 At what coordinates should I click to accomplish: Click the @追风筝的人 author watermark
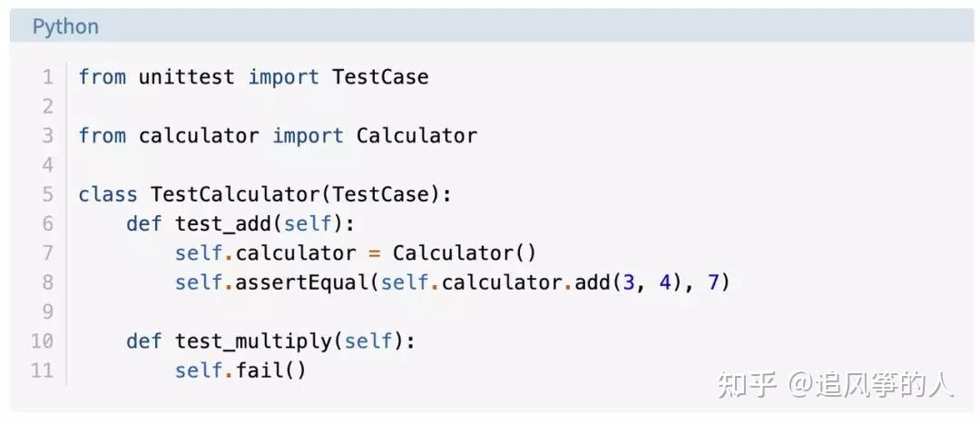pyautogui.click(x=871, y=385)
